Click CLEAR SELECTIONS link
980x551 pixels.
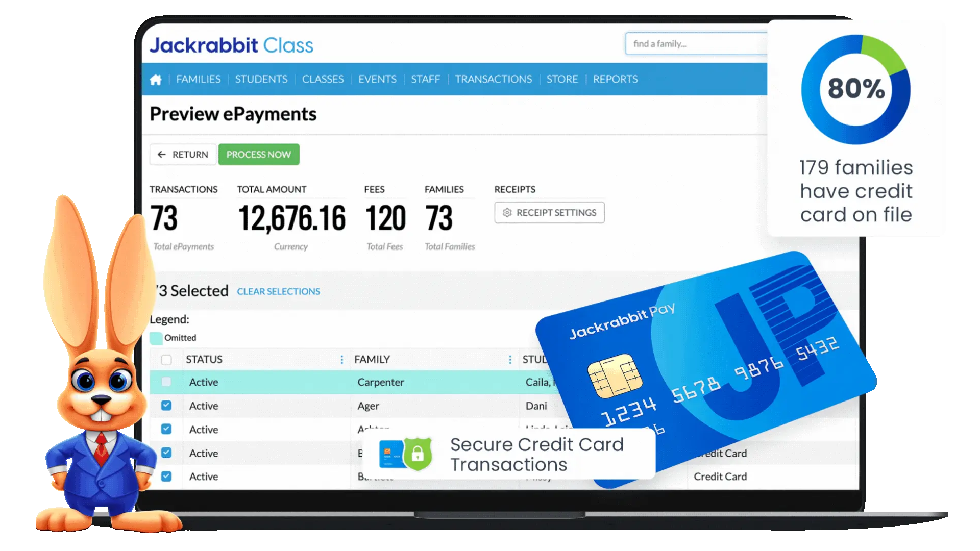coord(278,291)
